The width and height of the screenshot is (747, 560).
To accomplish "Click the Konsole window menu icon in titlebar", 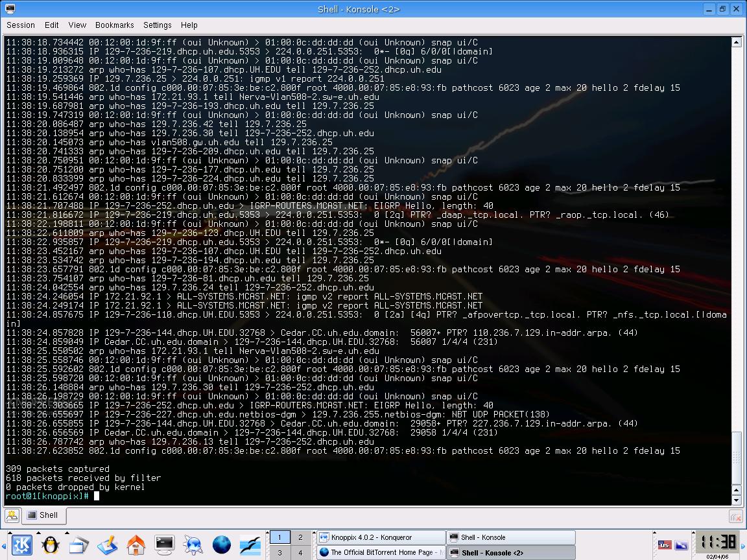I will click(x=10, y=8).
